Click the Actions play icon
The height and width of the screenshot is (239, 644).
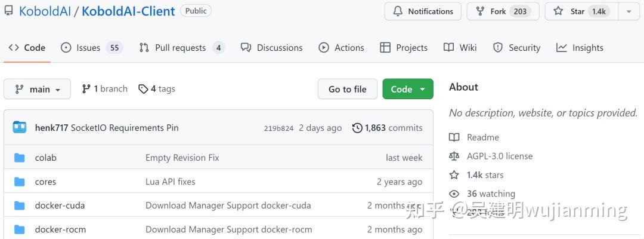coord(324,48)
